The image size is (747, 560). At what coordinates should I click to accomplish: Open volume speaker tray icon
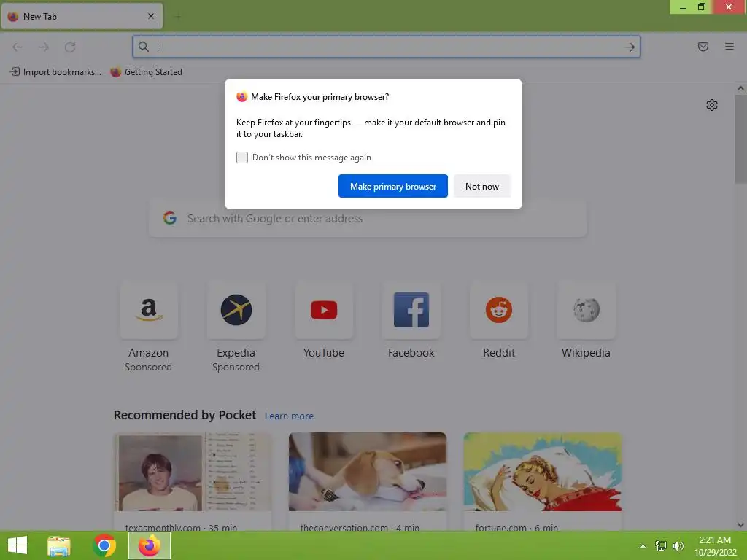click(x=678, y=545)
